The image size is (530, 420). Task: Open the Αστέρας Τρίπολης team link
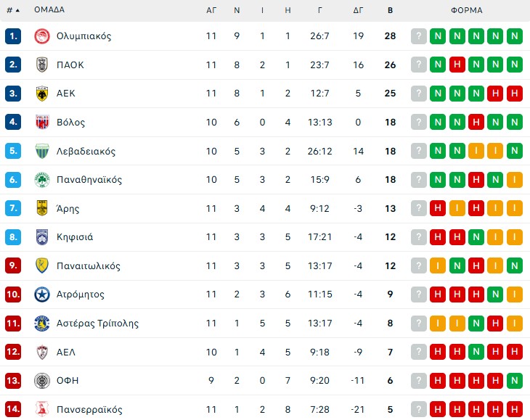(x=97, y=324)
